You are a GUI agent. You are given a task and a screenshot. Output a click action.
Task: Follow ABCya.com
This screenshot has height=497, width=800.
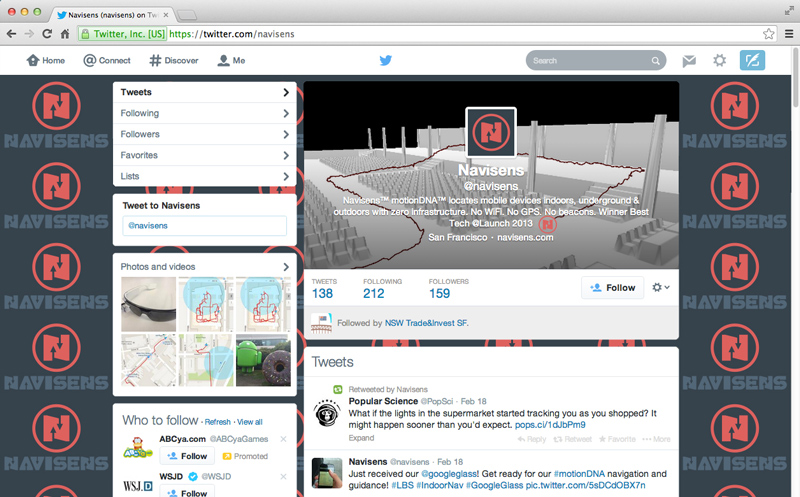click(187, 456)
